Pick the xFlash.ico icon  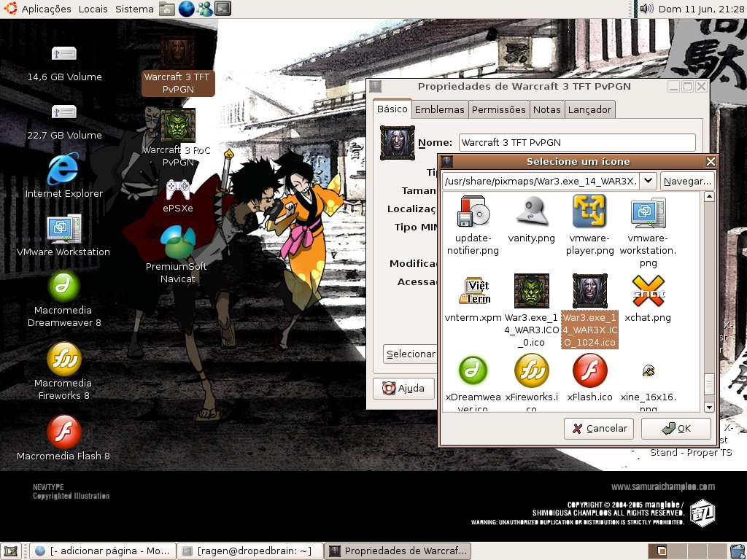click(x=589, y=370)
